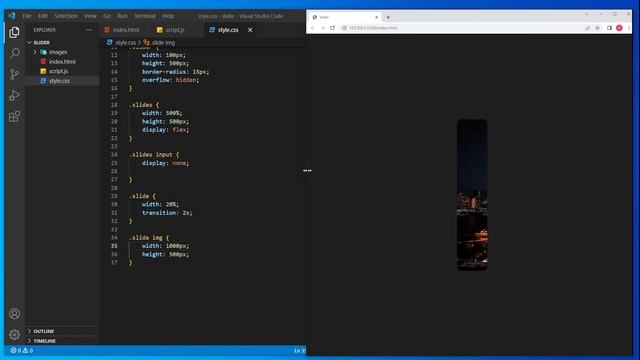Open the Edit menu

43,16
